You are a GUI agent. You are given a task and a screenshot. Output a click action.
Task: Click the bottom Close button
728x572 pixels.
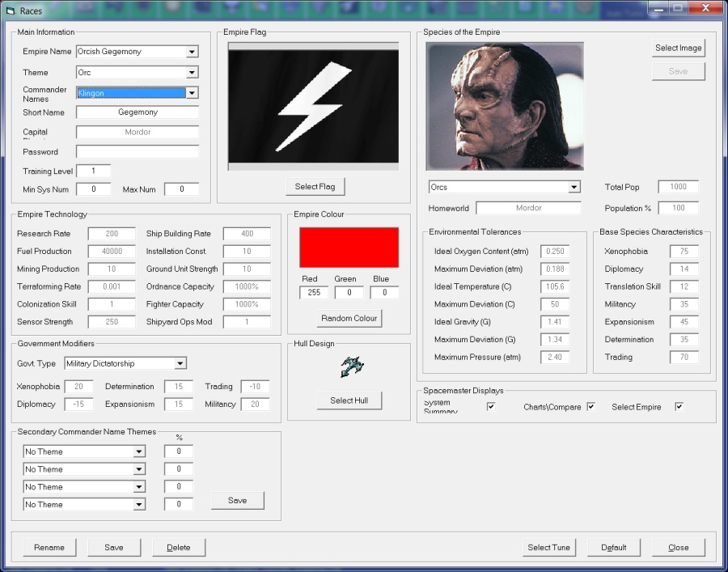coord(679,548)
